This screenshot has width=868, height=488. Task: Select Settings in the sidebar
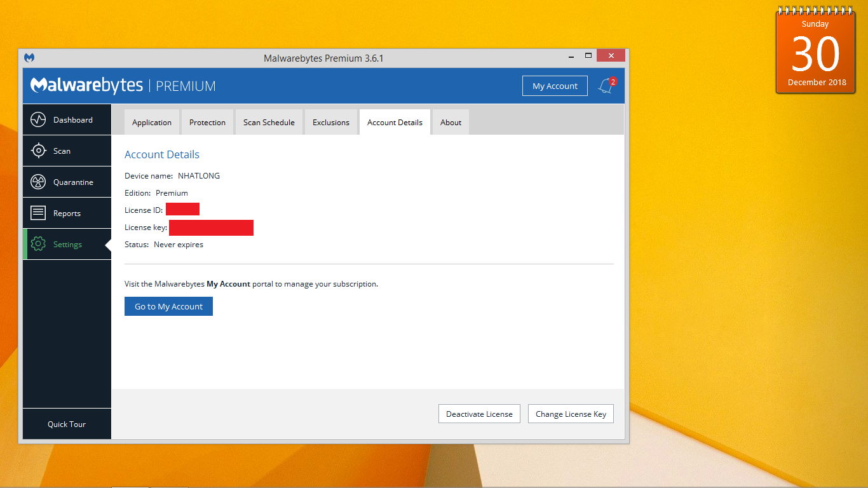point(67,244)
